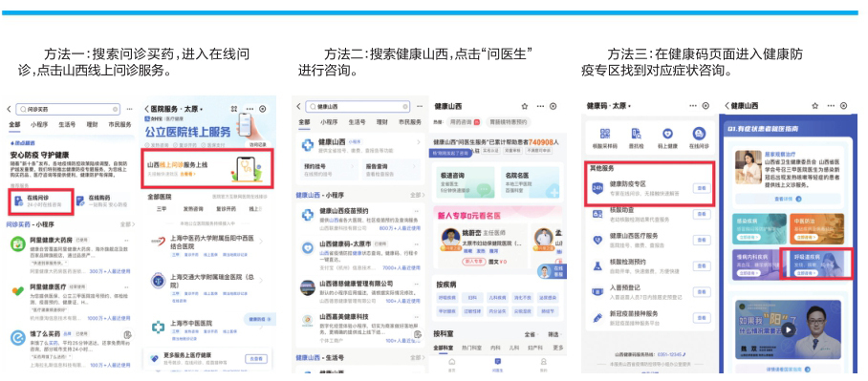This screenshot has width=868, height=381.
Task: Tap back arrow beside 问诊买药 search box
Action: (9, 109)
